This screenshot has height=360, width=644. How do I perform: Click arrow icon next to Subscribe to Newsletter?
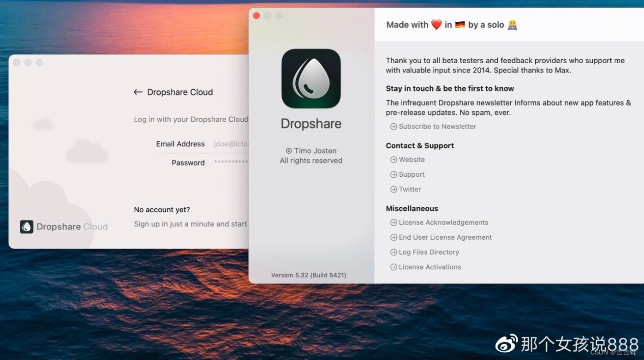pos(394,126)
